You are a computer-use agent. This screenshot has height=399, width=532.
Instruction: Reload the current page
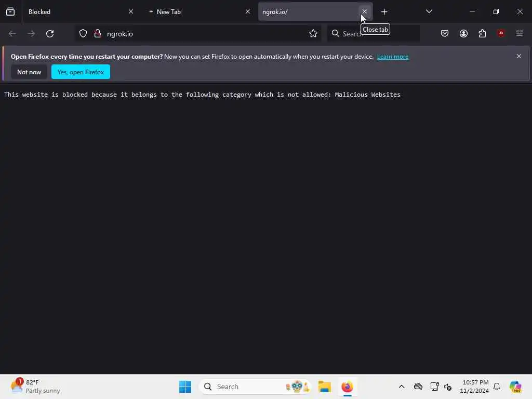[x=50, y=34]
